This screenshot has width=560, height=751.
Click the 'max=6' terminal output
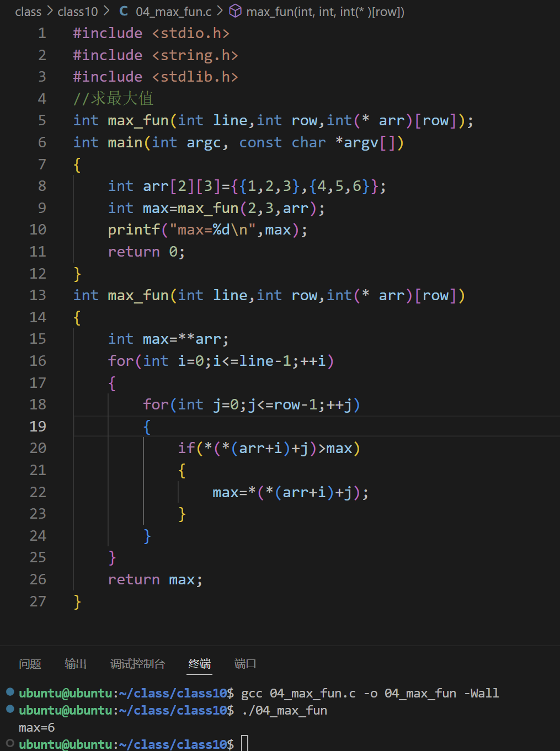pyautogui.click(x=36, y=727)
